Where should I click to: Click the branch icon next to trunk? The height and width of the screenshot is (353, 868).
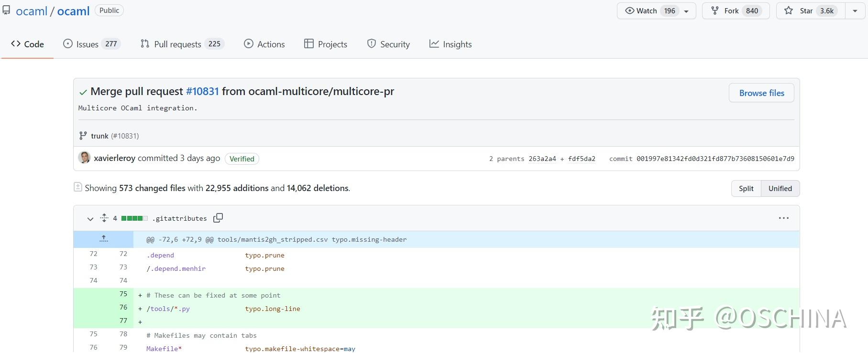coord(83,136)
